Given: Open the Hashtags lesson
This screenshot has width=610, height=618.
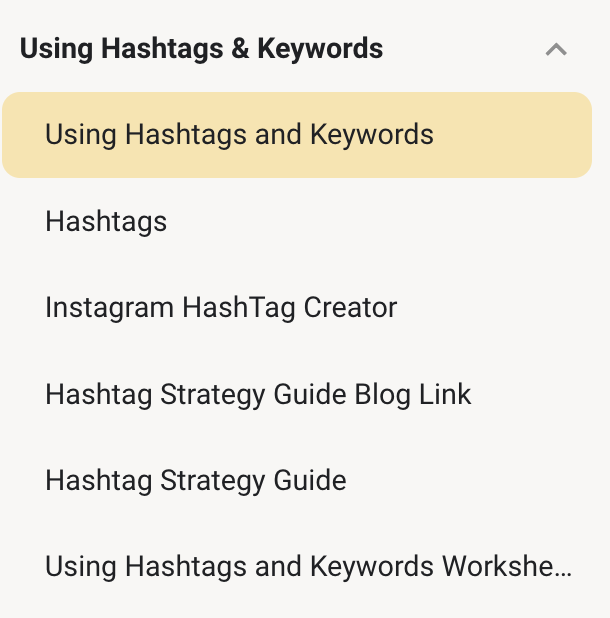Looking at the screenshot, I should 106,221.
